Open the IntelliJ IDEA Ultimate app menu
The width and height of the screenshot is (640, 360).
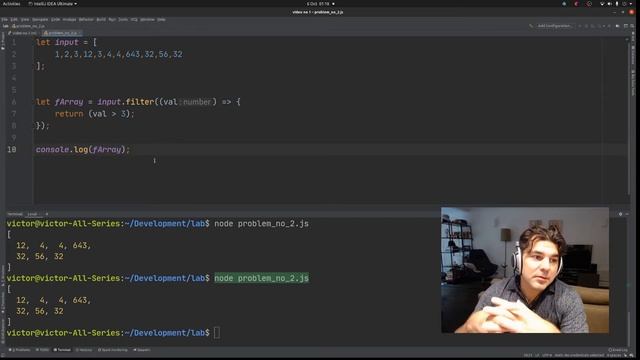coord(53,4)
